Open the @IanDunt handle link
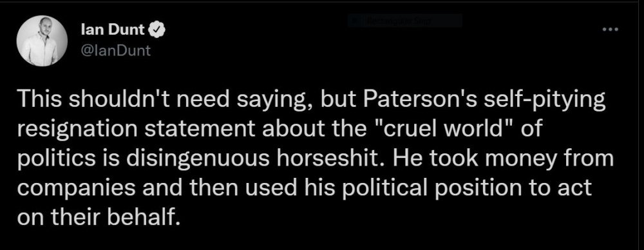This screenshot has height=250, width=644. (x=117, y=50)
